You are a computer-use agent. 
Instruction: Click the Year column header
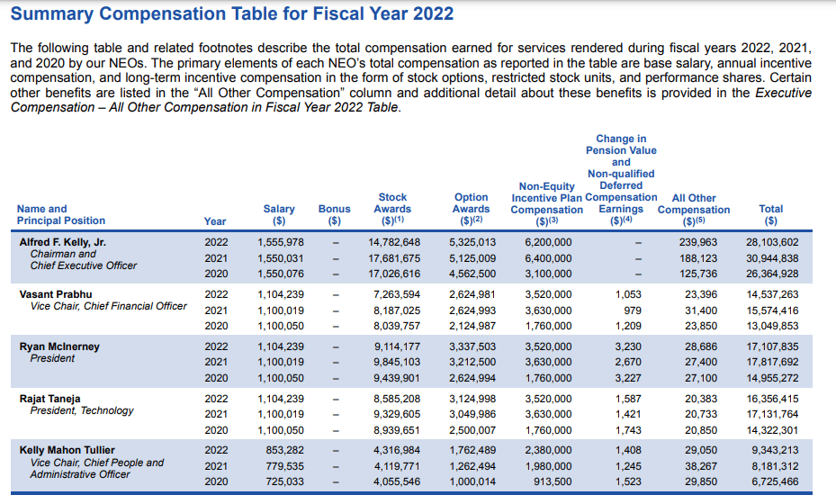click(215, 220)
